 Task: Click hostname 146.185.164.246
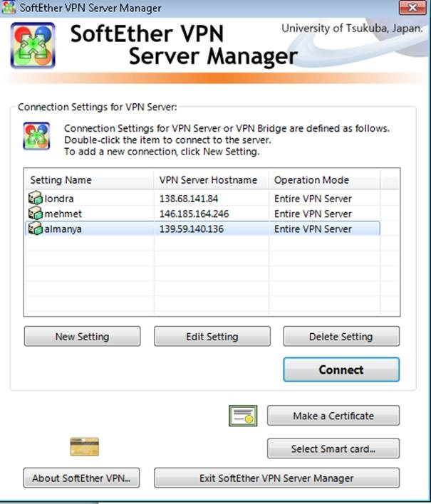(194, 214)
